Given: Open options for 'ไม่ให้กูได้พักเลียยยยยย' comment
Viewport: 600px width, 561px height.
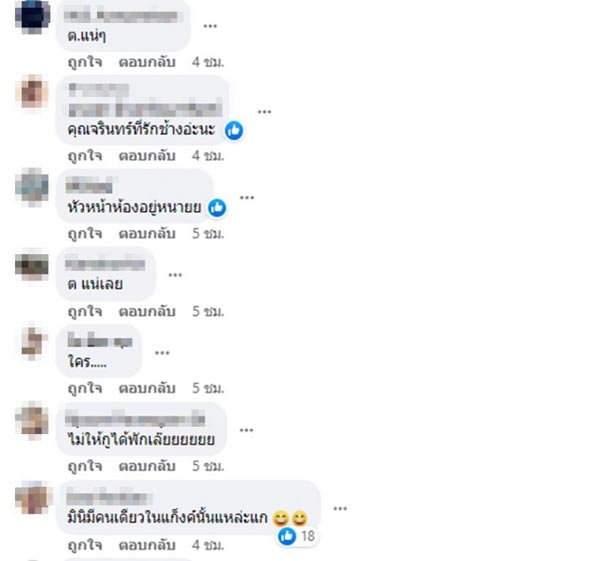Looking at the screenshot, I should tap(246, 430).
